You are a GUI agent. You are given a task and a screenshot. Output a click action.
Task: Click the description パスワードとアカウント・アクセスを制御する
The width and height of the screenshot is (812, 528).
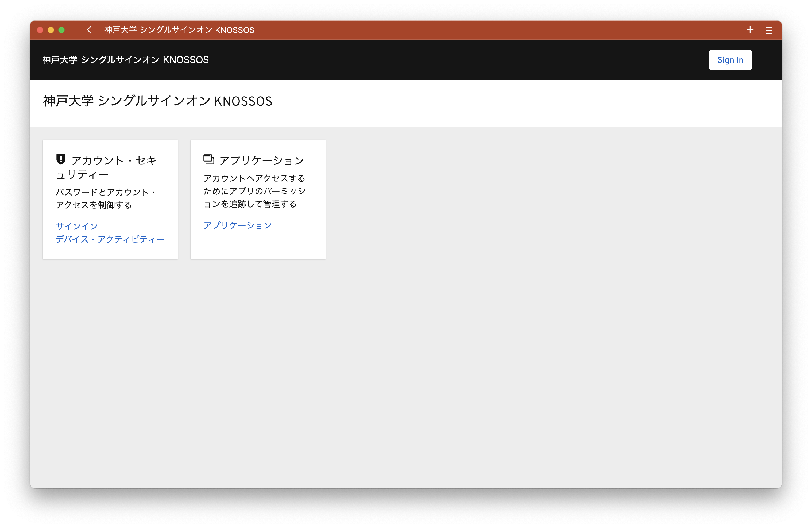[106, 198]
